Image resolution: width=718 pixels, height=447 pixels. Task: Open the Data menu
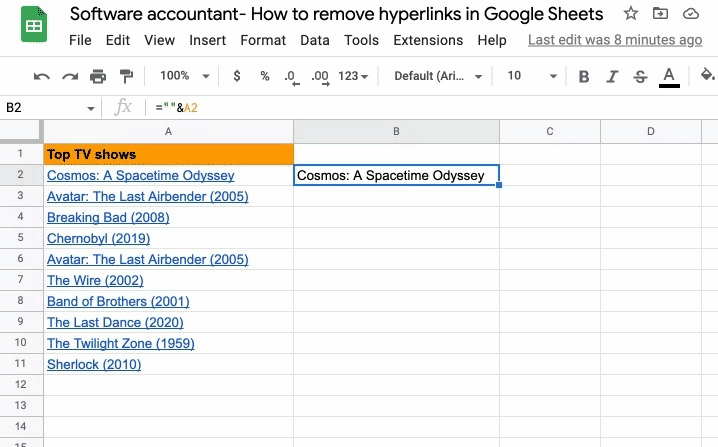pyautogui.click(x=315, y=40)
